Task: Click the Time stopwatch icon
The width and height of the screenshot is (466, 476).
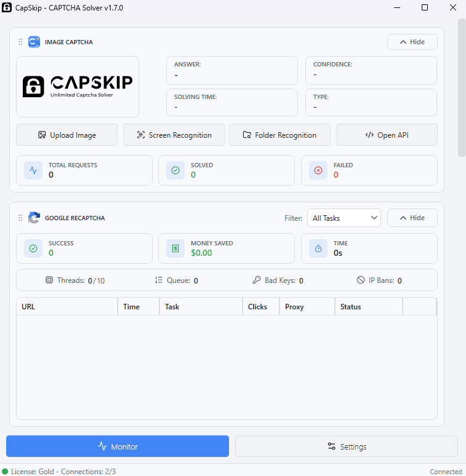Action: 318,248
